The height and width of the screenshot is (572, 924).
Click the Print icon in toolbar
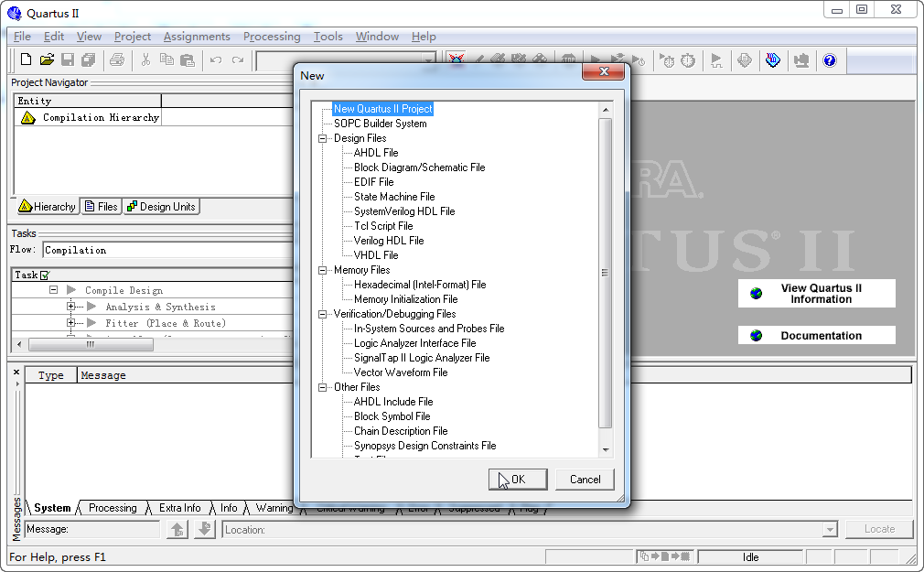coord(117,60)
